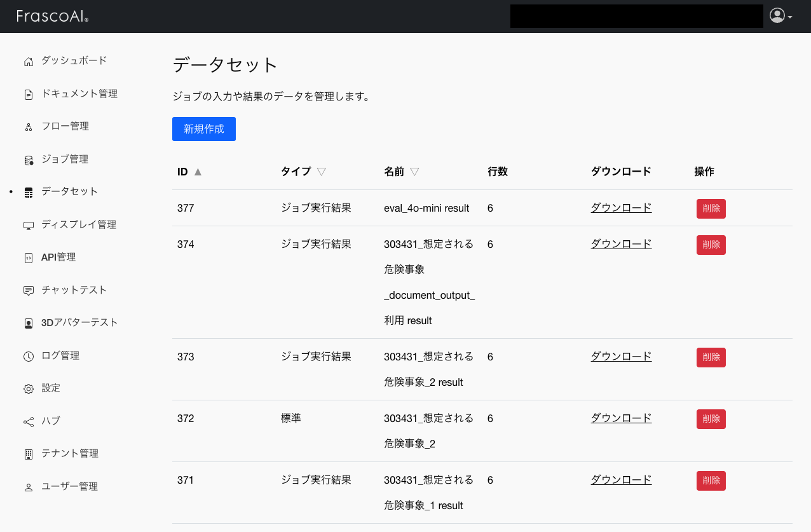The height and width of the screenshot is (532, 811).
Task: Click the 行数 column header
Action: pyautogui.click(x=498, y=172)
